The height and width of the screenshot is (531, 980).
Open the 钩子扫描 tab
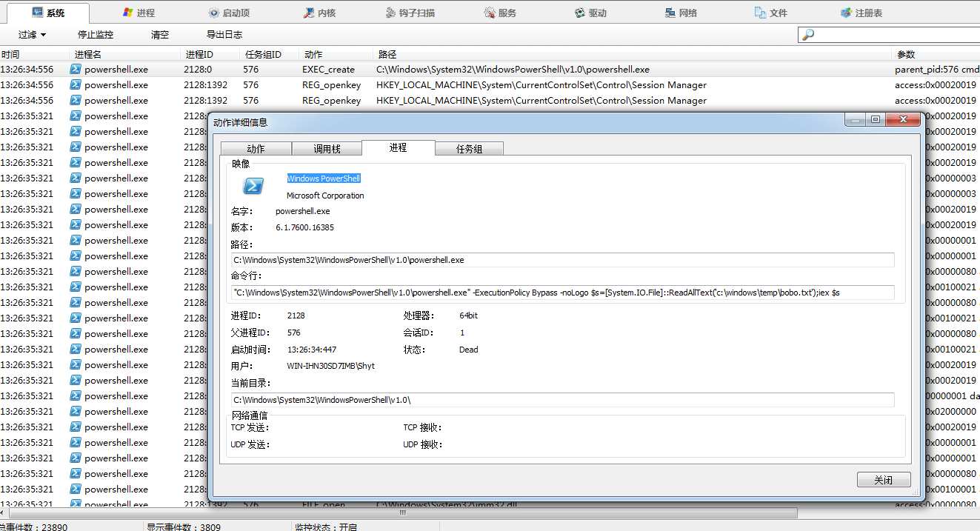[410, 13]
